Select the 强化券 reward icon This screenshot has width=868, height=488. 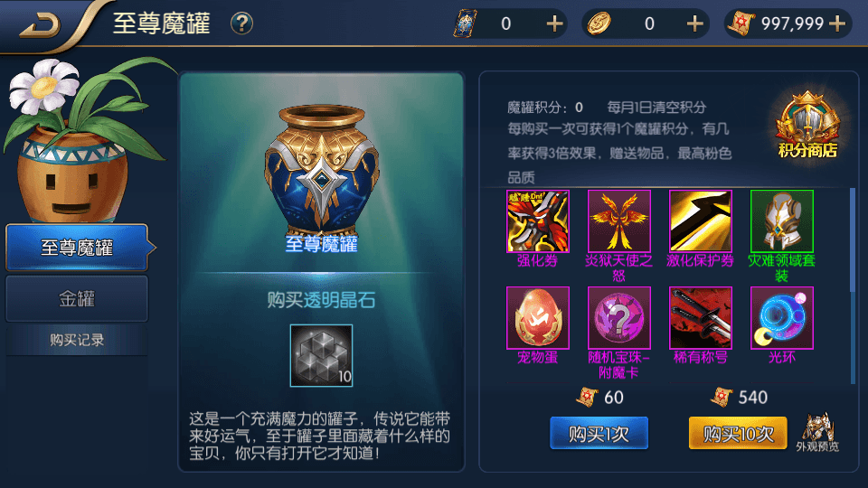coord(537,221)
